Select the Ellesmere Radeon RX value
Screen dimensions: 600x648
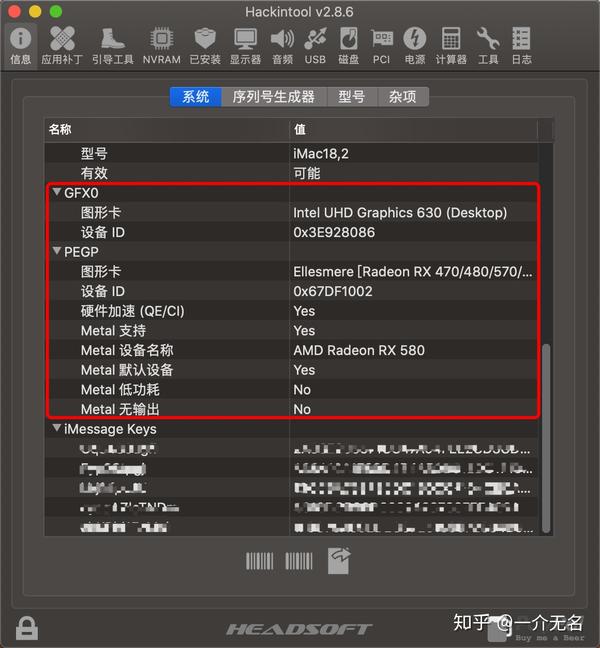(x=412, y=272)
